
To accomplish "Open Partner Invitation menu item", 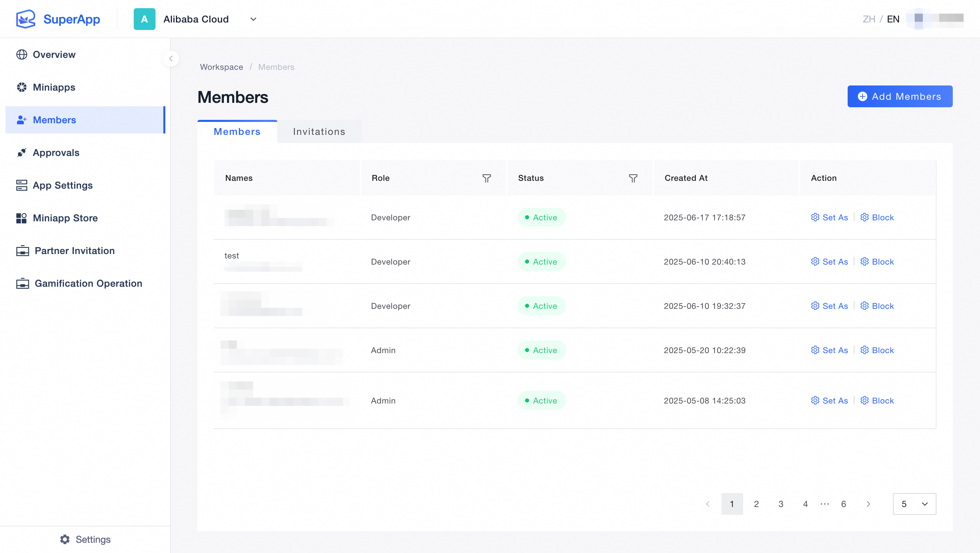I will point(75,251).
